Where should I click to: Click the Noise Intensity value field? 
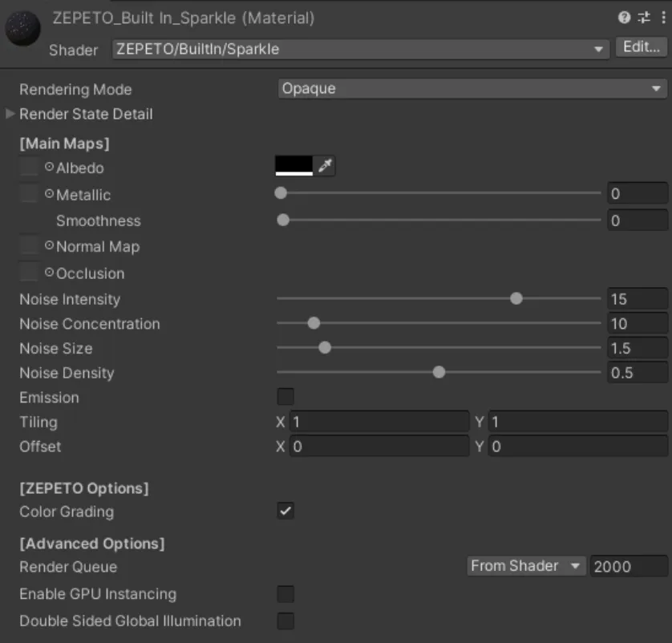click(638, 299)
